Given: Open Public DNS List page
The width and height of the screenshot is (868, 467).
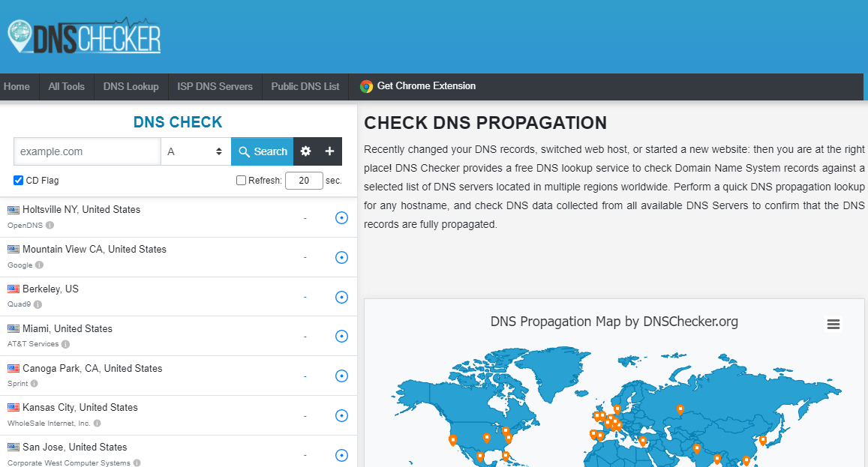Looking at the screenshot, I should [305, 87].
